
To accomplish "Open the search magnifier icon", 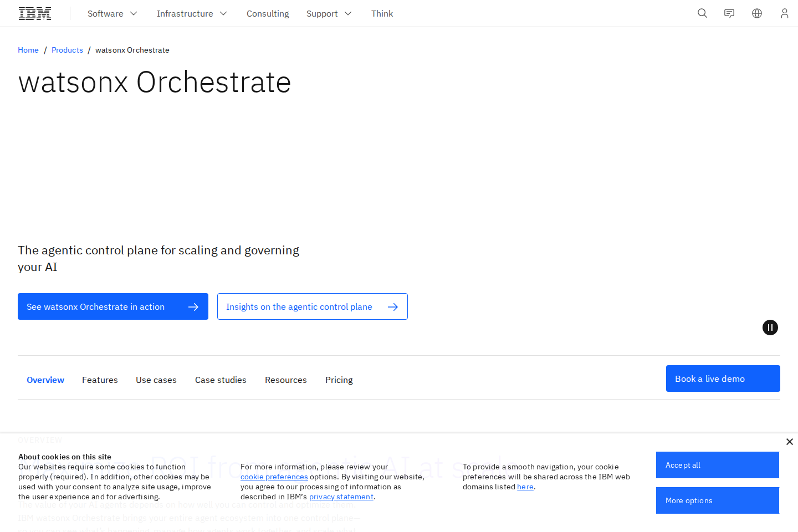I will [x=702, y=13].
